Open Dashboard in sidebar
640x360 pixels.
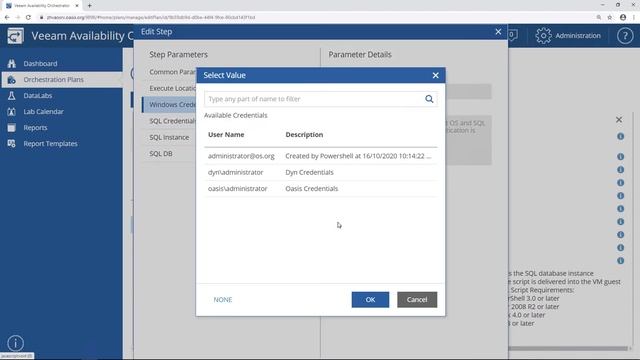click(x=40, y=64)
